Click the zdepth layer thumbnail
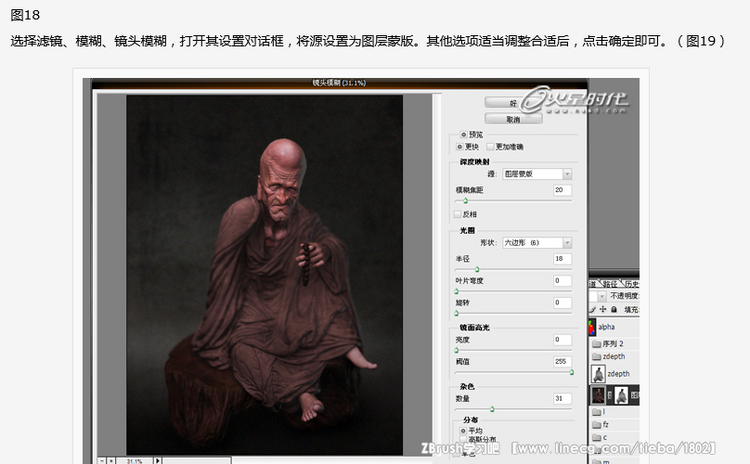This screenshot has width=750, height=464. [x=598, y=374]
